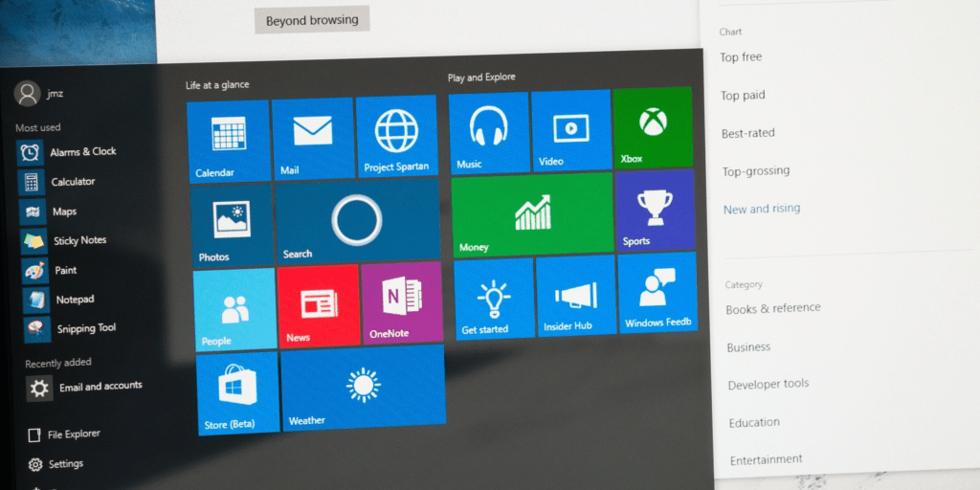Choose the Business category in Store
The width and height of the screenshot is (980, 490).
(x=748, y=347)
